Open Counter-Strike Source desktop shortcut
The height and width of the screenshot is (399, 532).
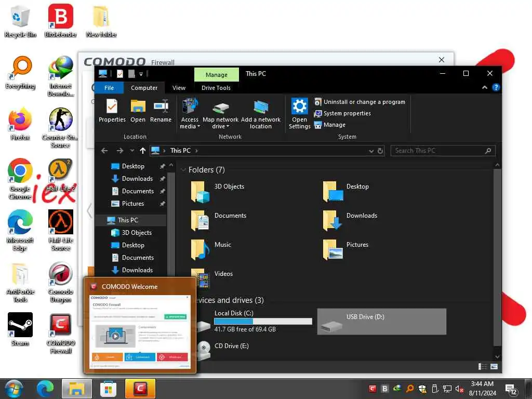tap(60, 128)
